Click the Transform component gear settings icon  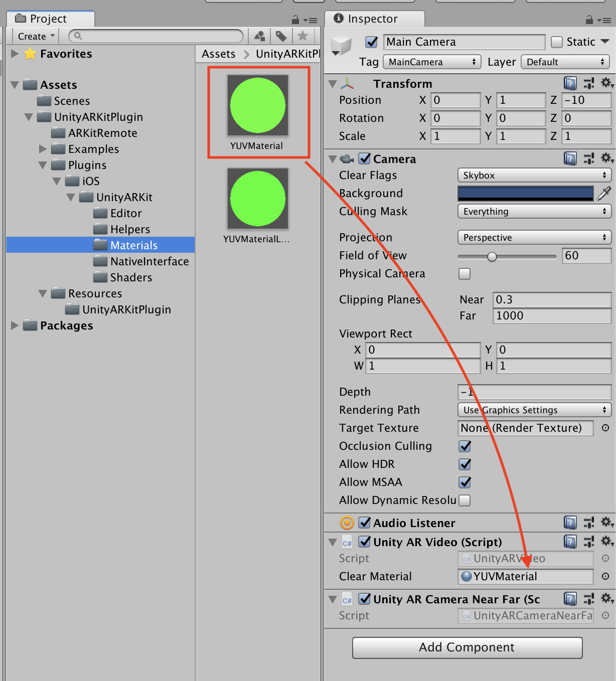[x=606, y=83]
